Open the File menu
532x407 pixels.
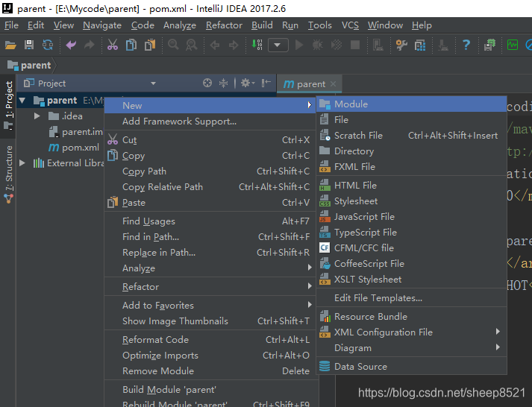pyautogui.click(x=11, y=25)
